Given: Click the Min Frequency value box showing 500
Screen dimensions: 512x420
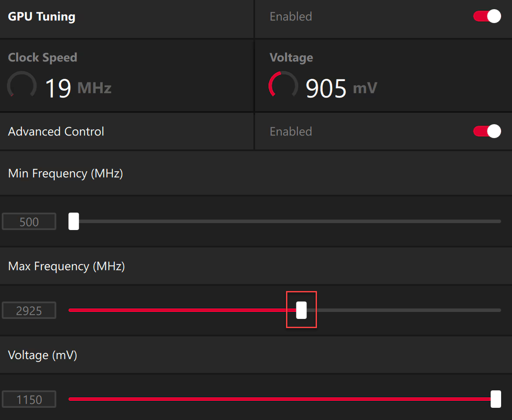Looking at the screenshot, I should [29, 222].
